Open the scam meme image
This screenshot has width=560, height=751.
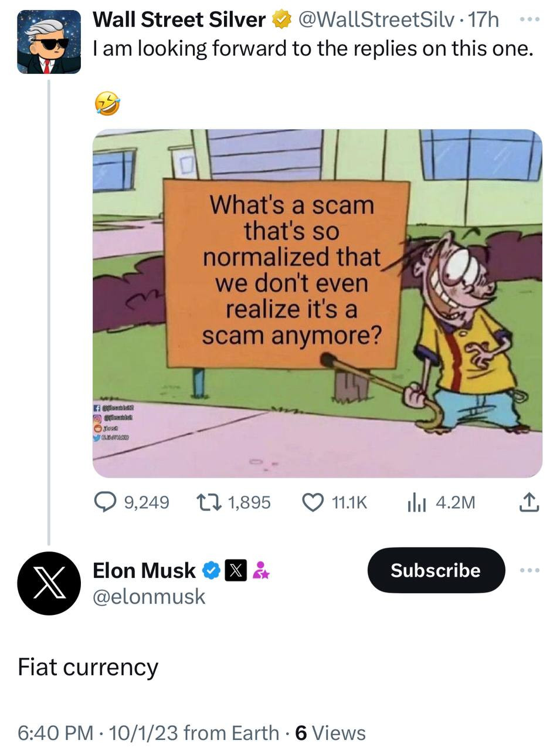click(x=317, y=303)
